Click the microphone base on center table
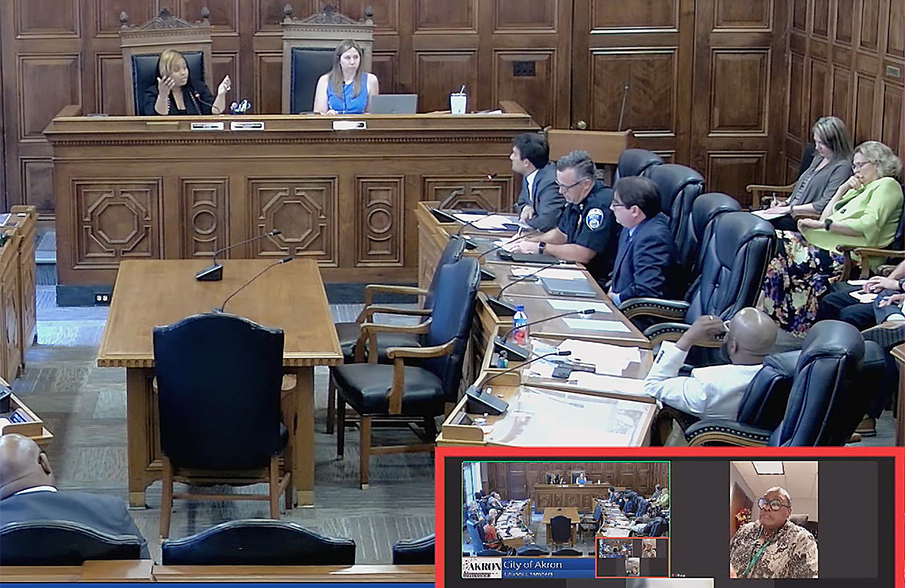 point(209,272)
